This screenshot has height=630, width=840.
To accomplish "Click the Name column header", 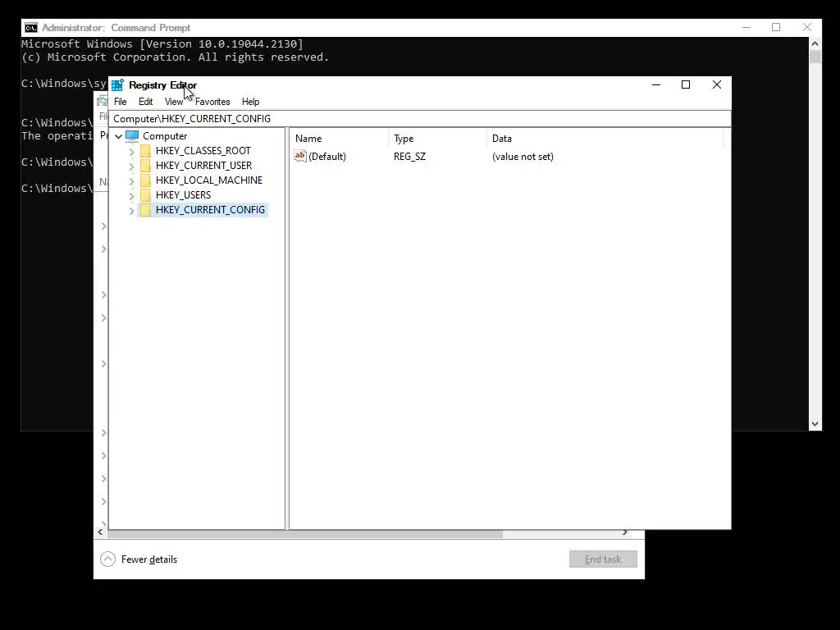I will 339,138.
